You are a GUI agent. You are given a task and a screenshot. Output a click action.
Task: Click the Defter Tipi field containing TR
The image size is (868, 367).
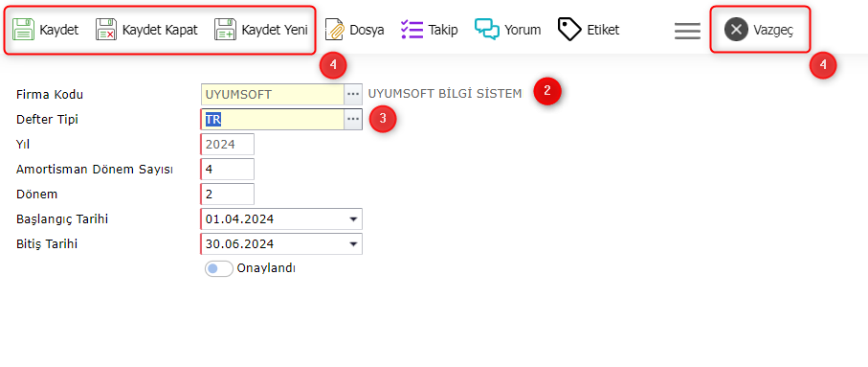tap(273, 120)
